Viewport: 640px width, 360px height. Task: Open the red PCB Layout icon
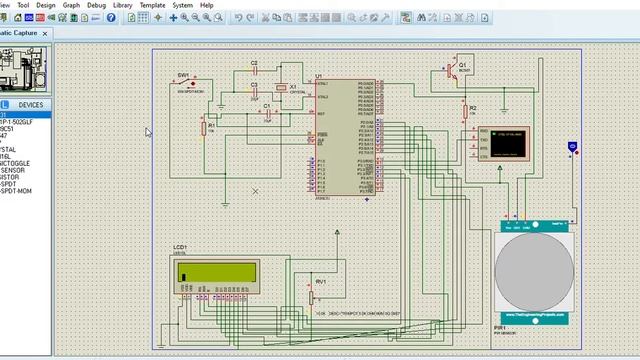pos(40,18)
